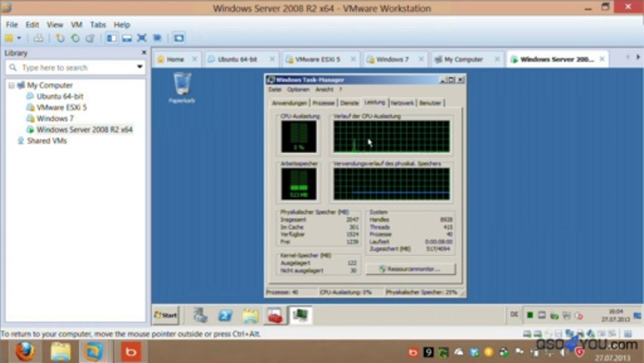
Task: Click the Papierkorb recycle bin icon
Action: [182, 88]
